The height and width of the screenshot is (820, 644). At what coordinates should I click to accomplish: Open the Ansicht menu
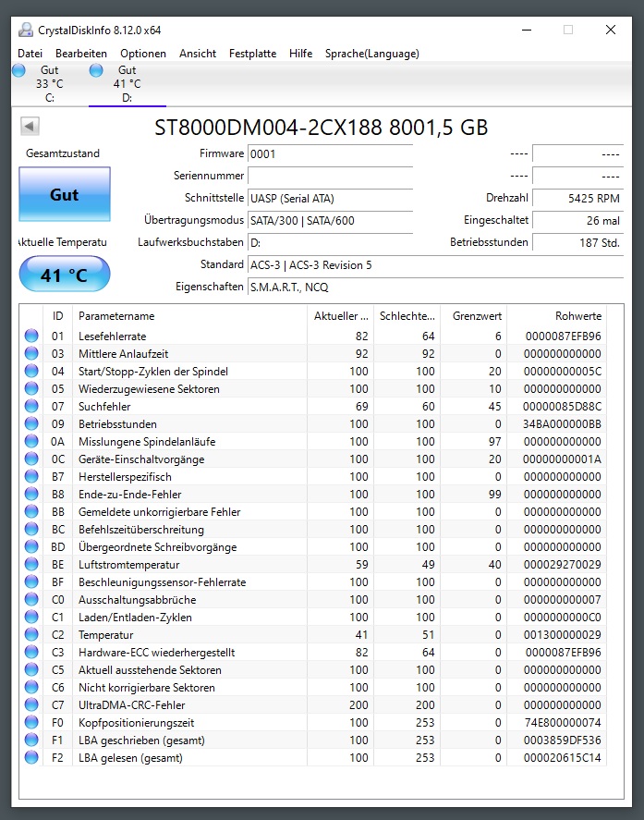coord(198,54)
